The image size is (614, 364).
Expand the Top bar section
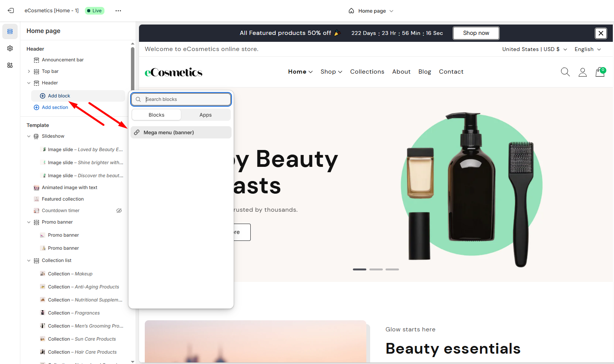(x=29, y=71)
